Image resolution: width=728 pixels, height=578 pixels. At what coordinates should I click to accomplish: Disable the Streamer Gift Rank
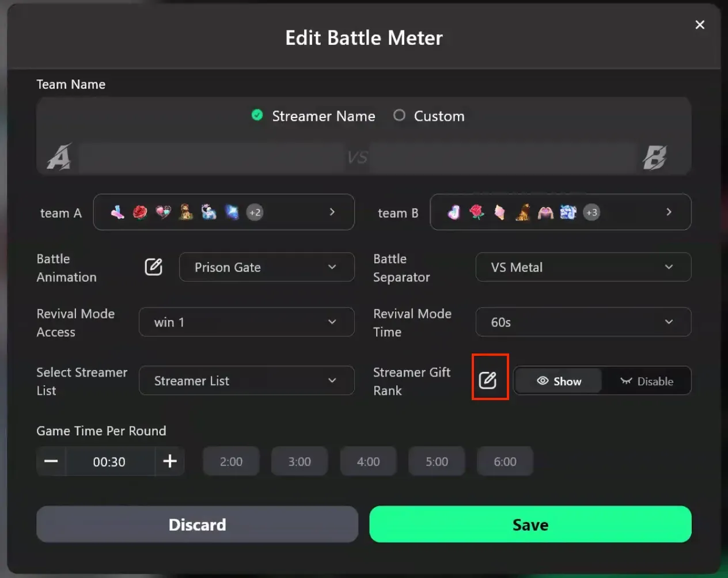[x=647, y=381]
